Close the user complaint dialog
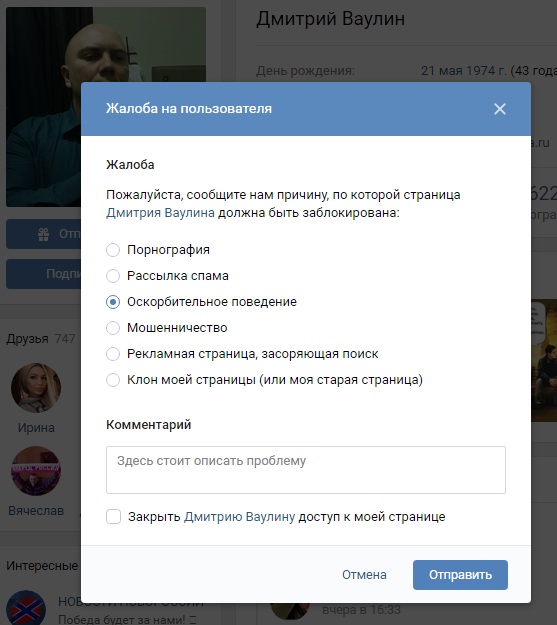Viewport: 557px width, 625px height. point(500,109)
